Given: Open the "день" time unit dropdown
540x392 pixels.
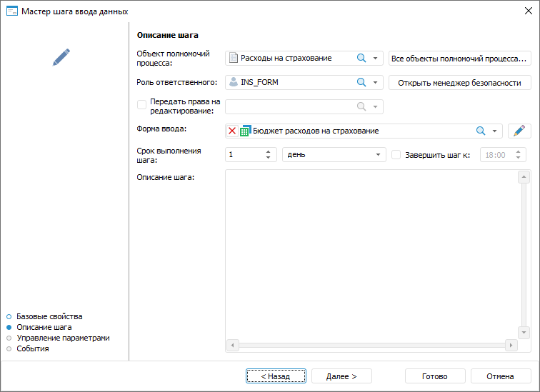Looking at the screenshot, I should [378, 155].
